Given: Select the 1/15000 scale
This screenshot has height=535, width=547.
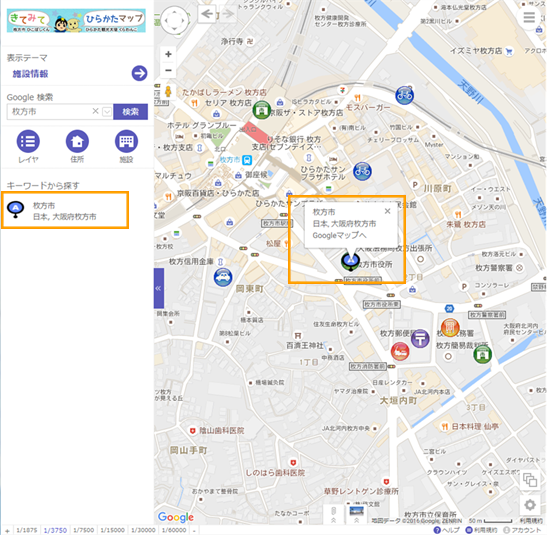Looking at the screenshot, I should tap(113, 530).
